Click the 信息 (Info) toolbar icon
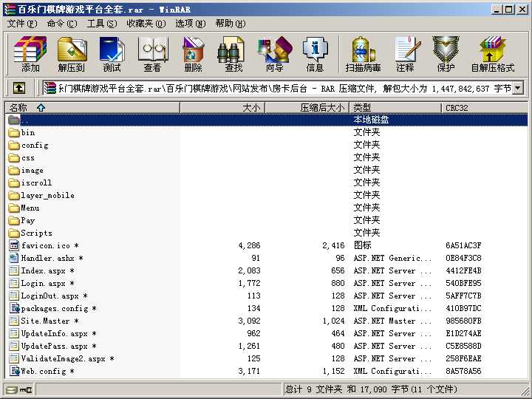This screenshot has width=532, height=399. tap(316, 54)
